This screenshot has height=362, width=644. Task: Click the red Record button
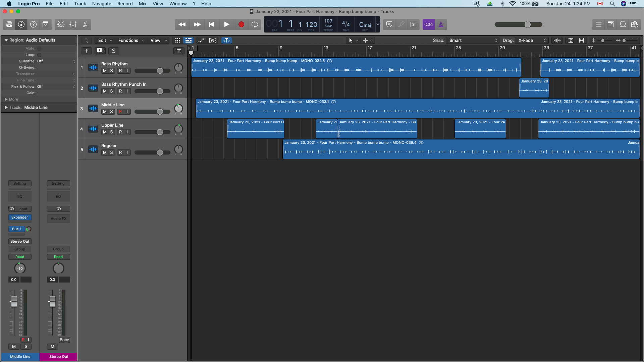241,24
